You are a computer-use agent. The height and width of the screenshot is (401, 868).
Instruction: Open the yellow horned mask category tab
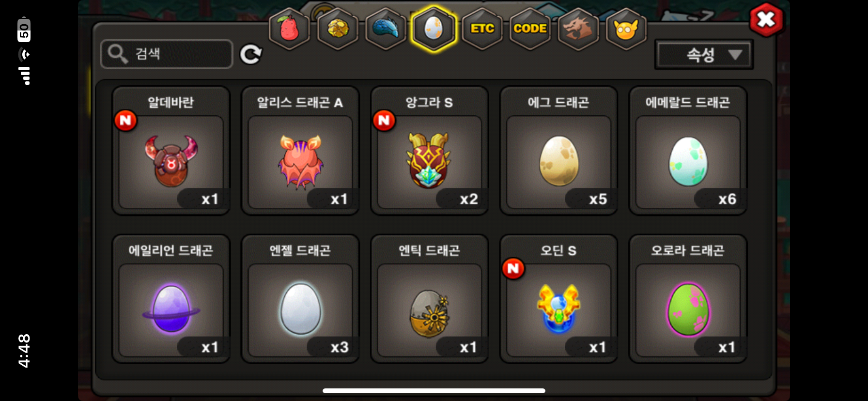tap(626, 29)
